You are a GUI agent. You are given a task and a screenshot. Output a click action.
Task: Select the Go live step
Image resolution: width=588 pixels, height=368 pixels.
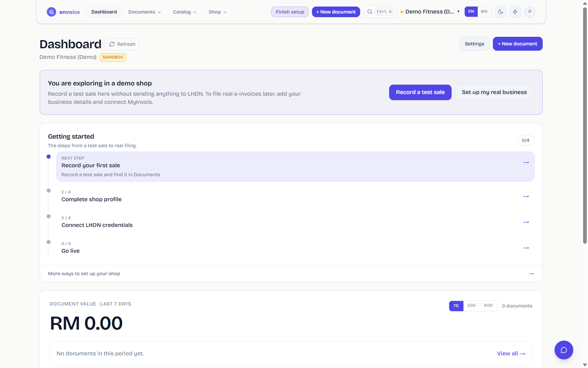pyautogui.click(x=295, y=248)
